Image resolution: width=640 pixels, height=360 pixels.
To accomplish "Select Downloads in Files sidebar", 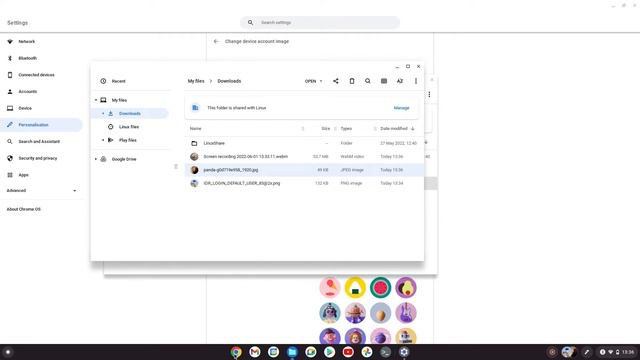I will point(130,113).
